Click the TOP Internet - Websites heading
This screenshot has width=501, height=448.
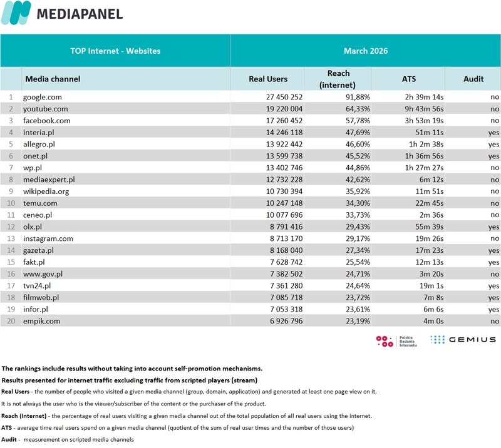point(115,51)
